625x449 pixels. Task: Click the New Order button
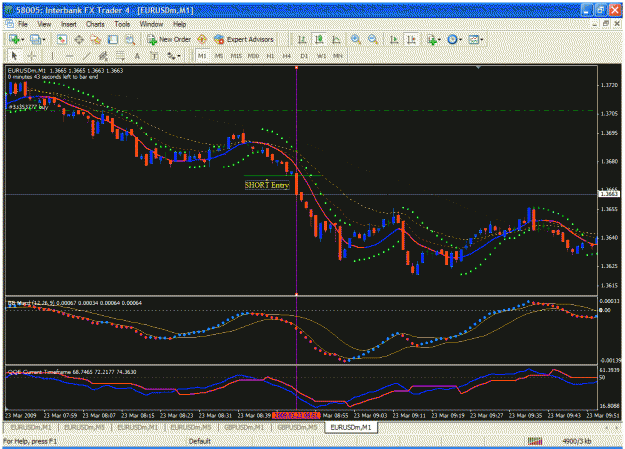pos(169,39)
